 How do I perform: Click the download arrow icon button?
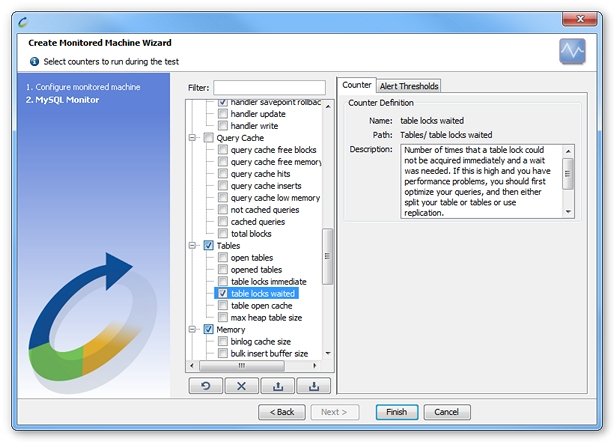(314, 386)
